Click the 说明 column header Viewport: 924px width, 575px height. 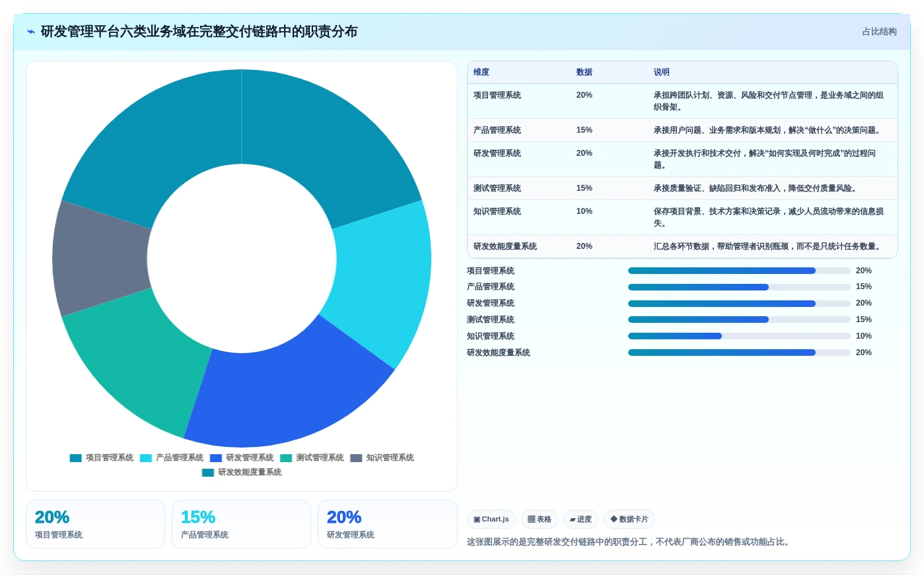point(662,73)
